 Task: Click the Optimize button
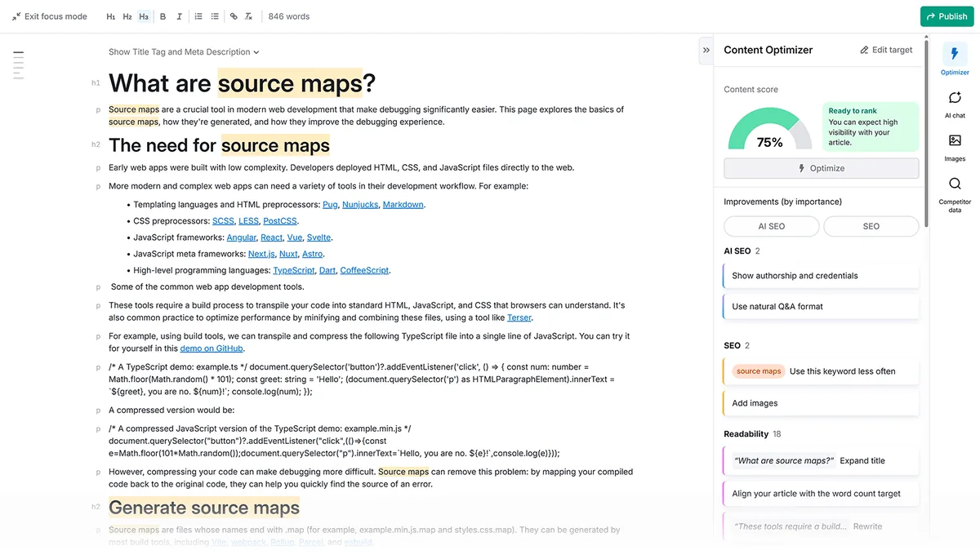pos(822,168)
